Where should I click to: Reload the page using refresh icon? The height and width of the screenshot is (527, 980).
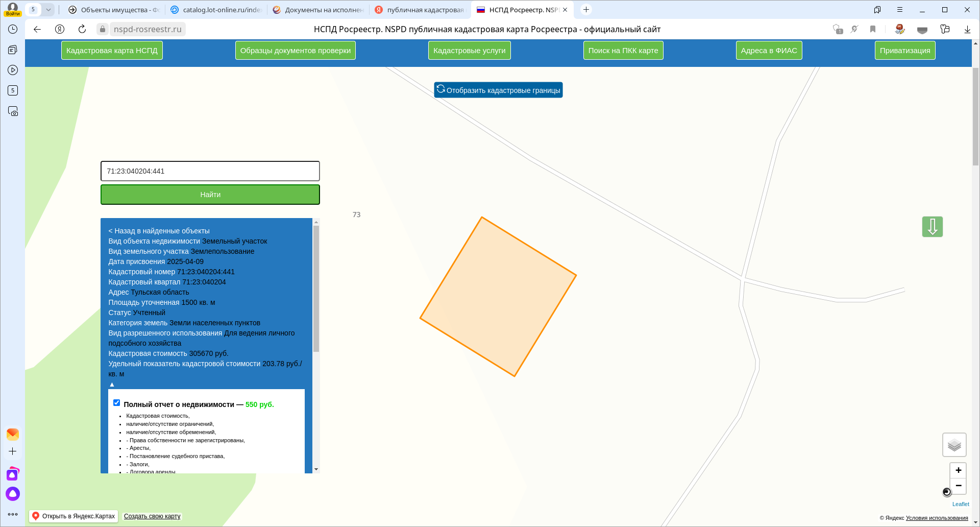(82, 29)
